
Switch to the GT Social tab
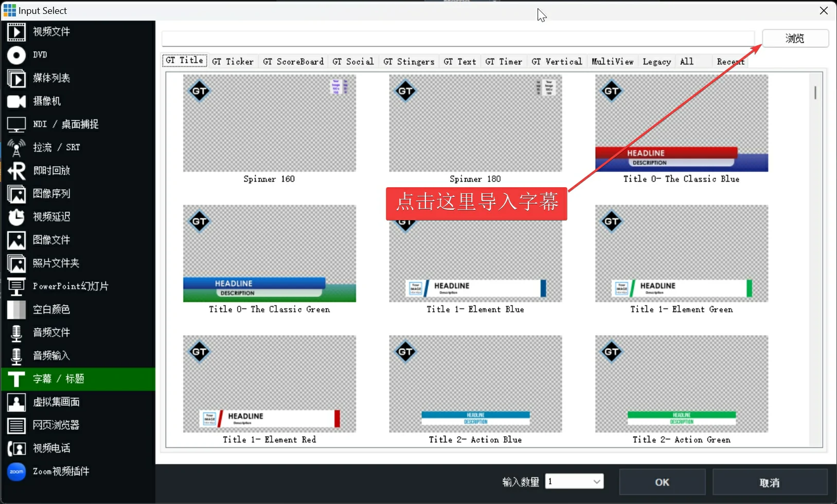(353, 62)
